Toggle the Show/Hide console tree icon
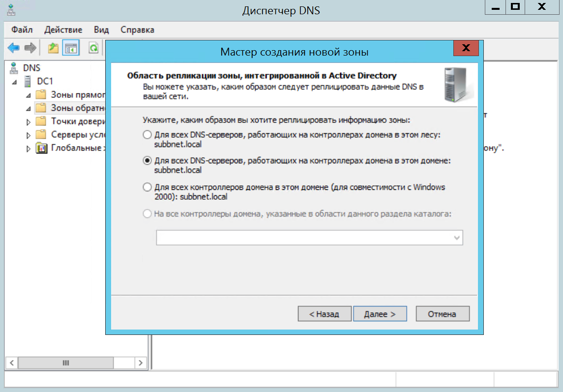 (71, 48)
